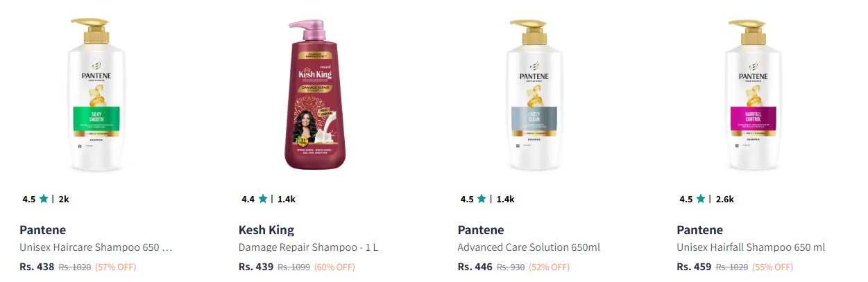
Task: Click the star icon next to 4.5 | 1.4k
Action: pyautogui.click(x=482, y=199)
